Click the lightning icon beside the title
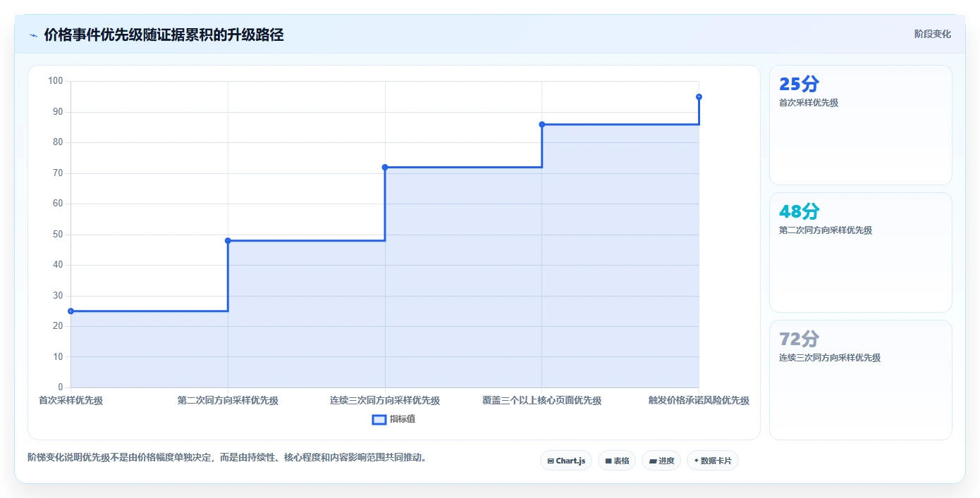 [33, 35]
